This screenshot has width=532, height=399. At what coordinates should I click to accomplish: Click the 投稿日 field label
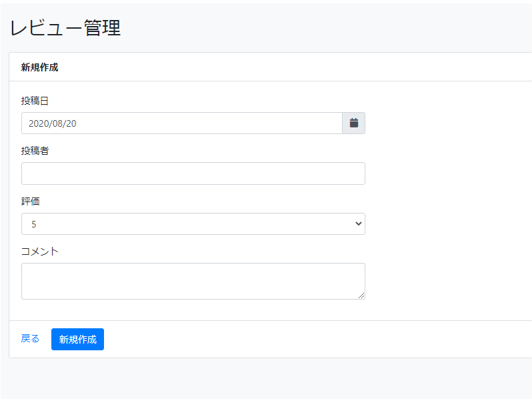pos(35,101)
